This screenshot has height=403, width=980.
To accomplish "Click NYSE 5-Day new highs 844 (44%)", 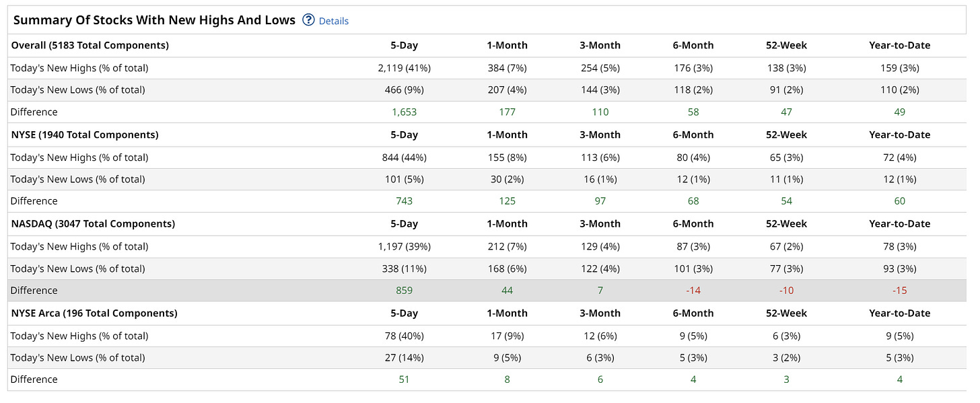I will pyautogui.click(x=405, y=157).
